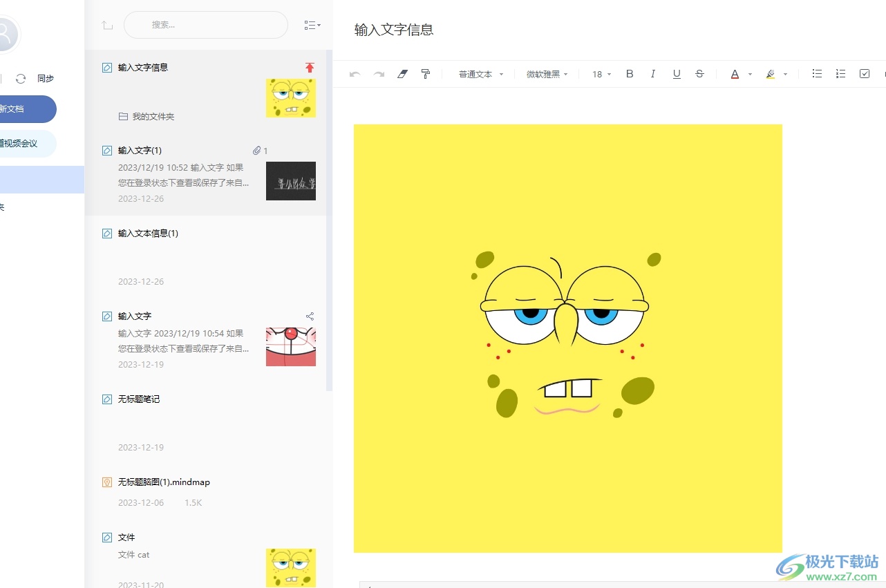The image size is (886, 588).
Task: Toggle bold formatting
Action: [630, 74]
